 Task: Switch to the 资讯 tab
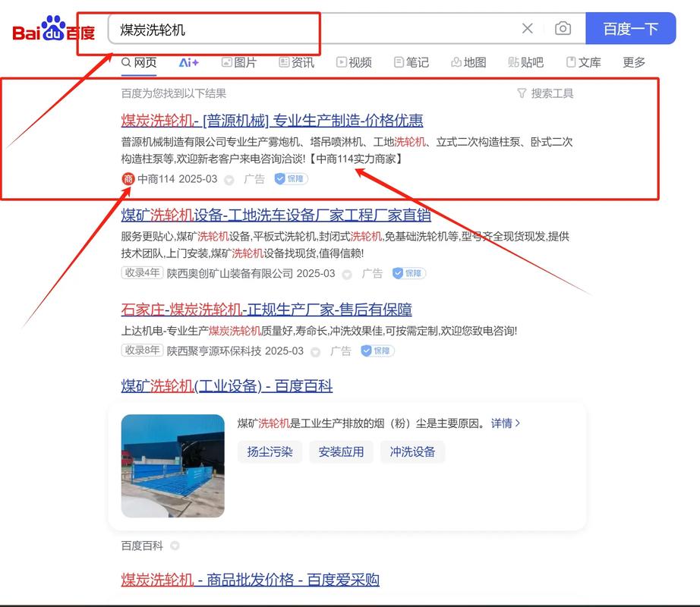(296, 62)
